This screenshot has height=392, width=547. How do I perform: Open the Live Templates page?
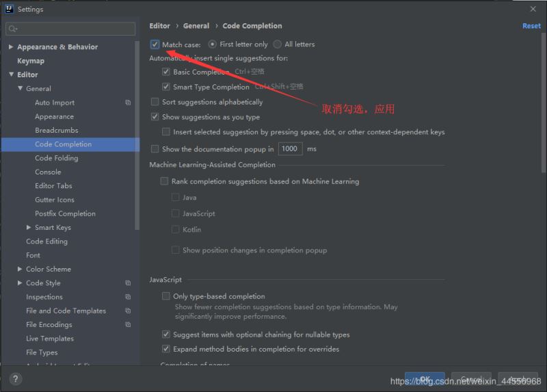coord(50,339)
